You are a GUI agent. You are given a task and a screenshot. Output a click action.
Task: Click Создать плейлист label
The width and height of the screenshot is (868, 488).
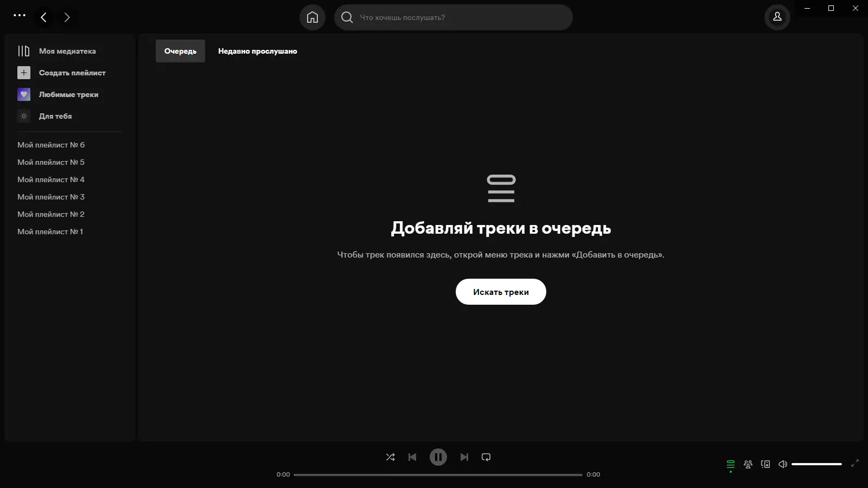(72, 73)
